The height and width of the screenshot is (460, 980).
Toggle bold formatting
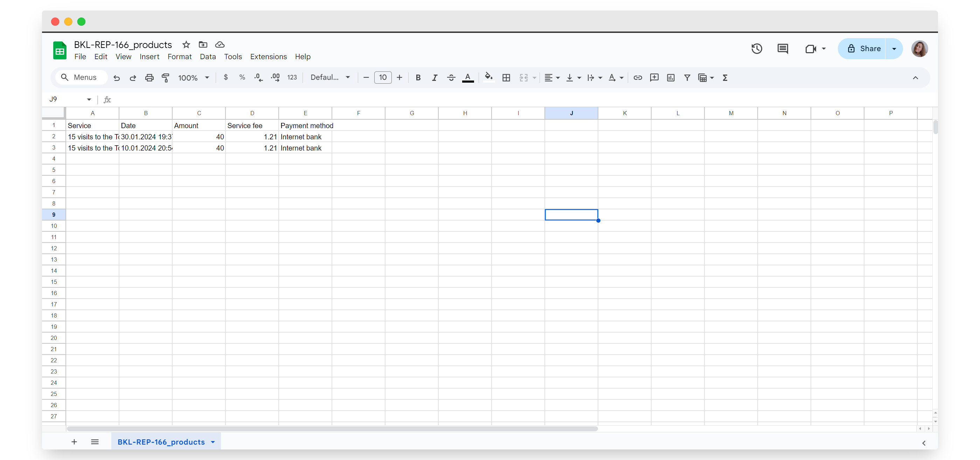pos(418,78)
